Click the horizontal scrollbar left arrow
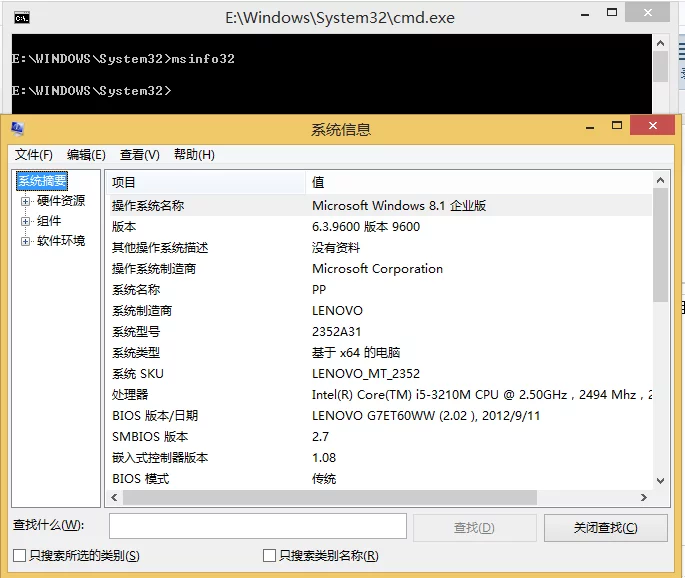The image size is (685, 578). [x=114, y=498]
